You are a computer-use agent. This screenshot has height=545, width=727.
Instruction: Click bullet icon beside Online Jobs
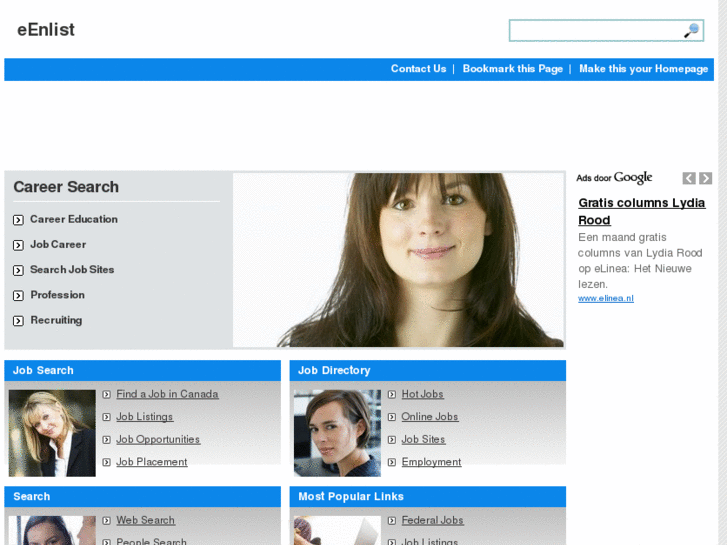click(392, 417)
